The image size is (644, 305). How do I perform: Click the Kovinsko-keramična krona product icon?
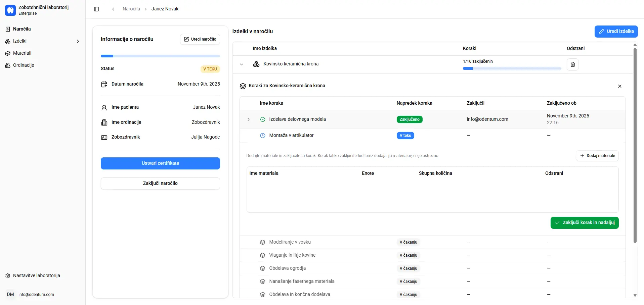tap(256, 64)
